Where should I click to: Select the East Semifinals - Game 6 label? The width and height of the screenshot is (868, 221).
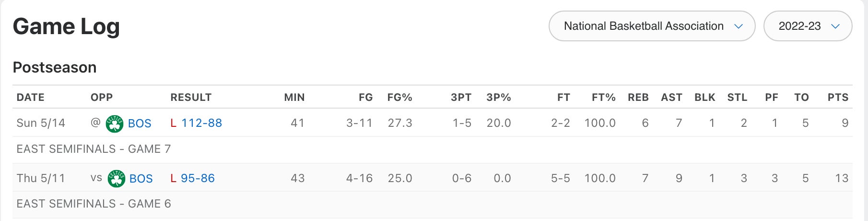pyautogui.click(x=94, y=204)
